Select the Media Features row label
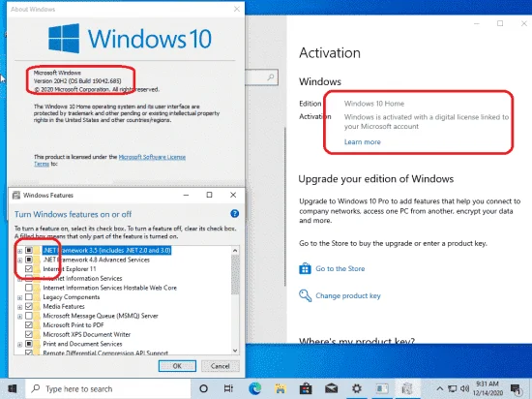 coord(64,306)
